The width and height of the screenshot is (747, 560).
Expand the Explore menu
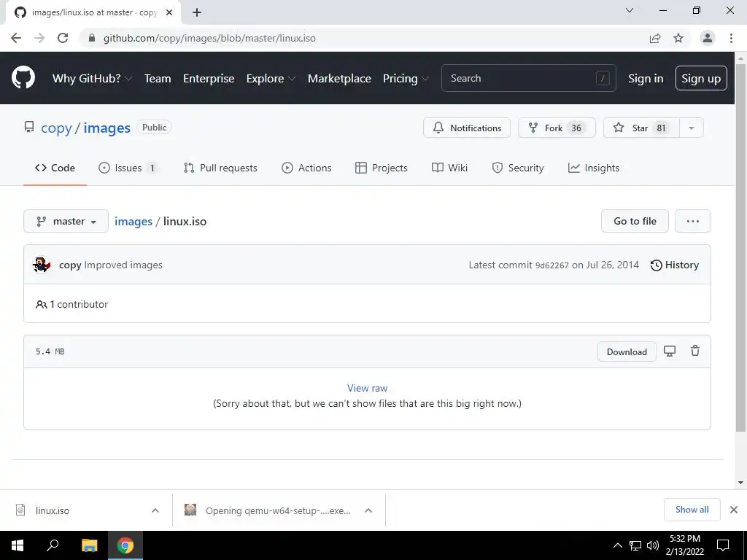(271, 78)
